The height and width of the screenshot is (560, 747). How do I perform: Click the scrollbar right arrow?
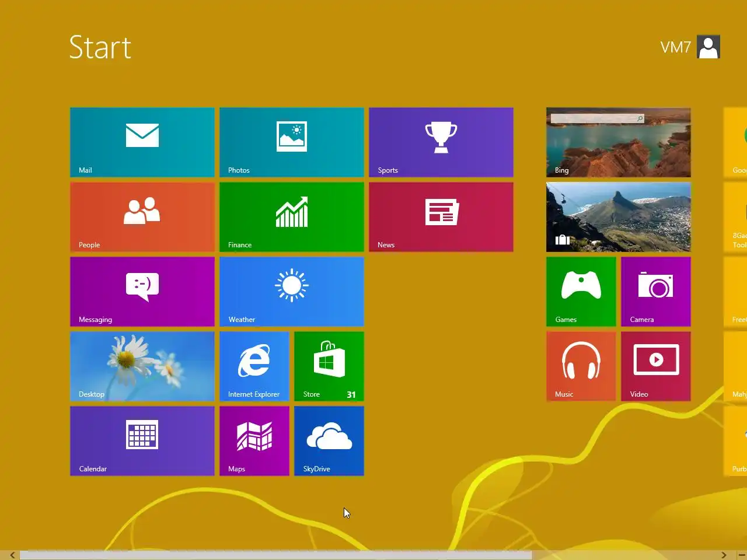(x=724, y=555)
